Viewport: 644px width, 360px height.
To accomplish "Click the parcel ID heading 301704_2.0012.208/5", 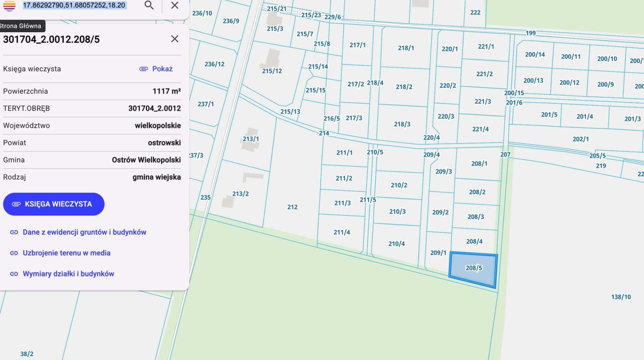I will click(x=51, y=39).
